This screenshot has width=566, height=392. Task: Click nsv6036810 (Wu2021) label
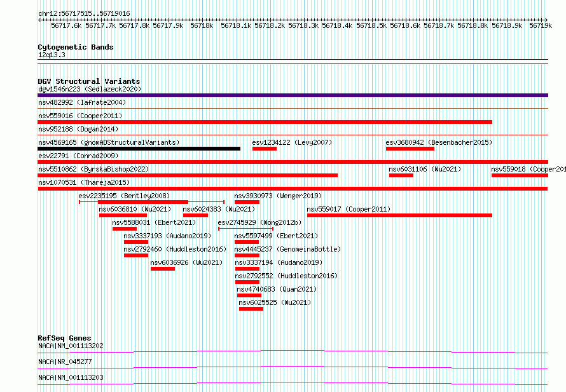135,209
